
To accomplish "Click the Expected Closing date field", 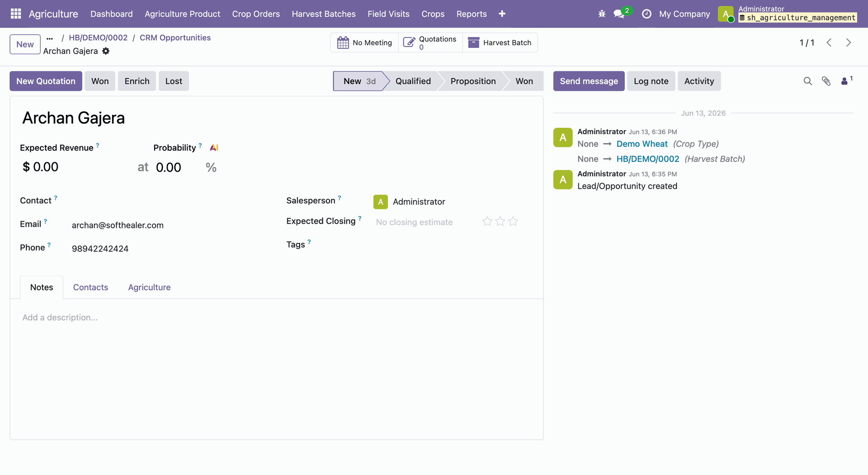I will (x=423, y=222).
